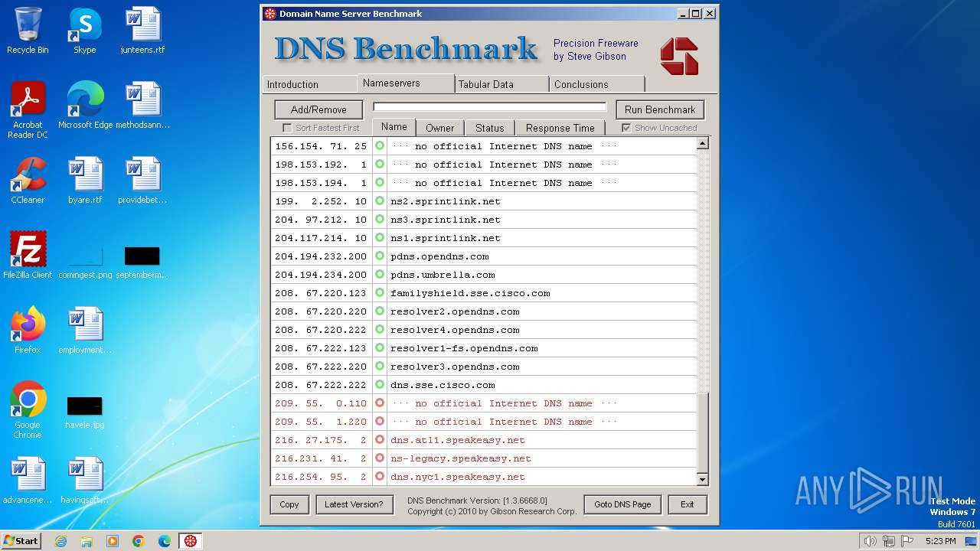Click Latest Version? button
980x551 pixels.
click(x=354, y=504)
